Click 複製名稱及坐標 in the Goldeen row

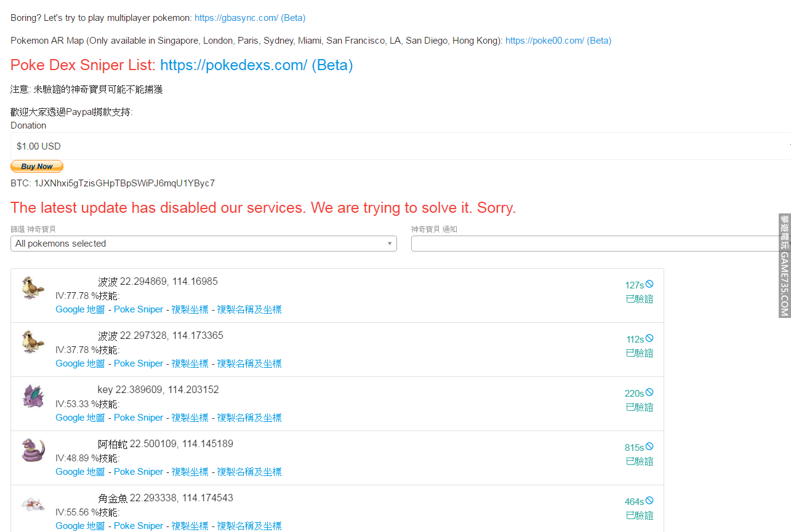pos(249,526)
